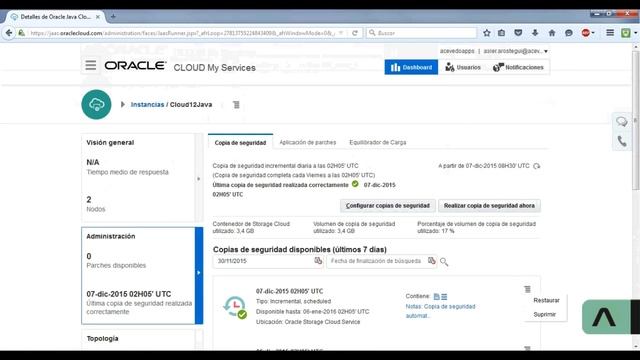This screenshot has height=360, width=640.
Task: Choose Restaurar from backup menu
Action: click(546, 300)
